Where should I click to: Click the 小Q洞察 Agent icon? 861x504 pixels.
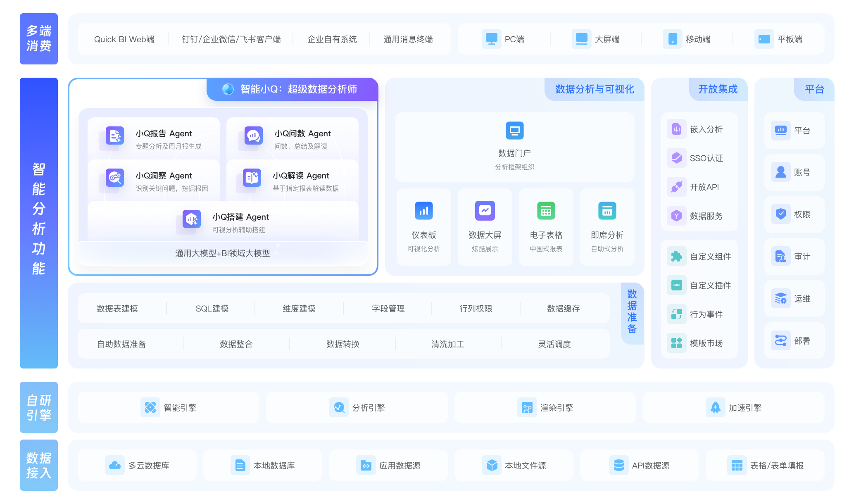114,178
